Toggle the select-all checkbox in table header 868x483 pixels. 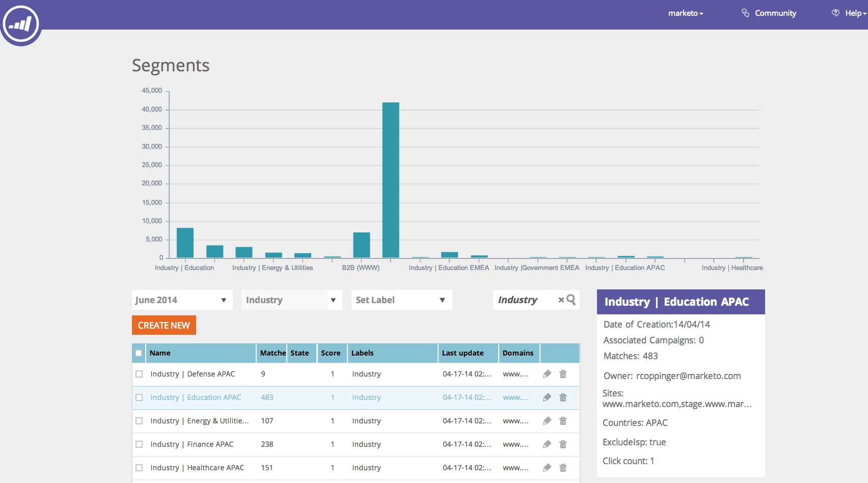tap(139, 353)
